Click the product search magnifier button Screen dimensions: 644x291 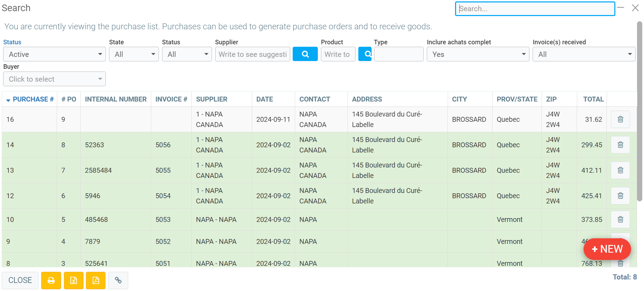pos(365,54)
